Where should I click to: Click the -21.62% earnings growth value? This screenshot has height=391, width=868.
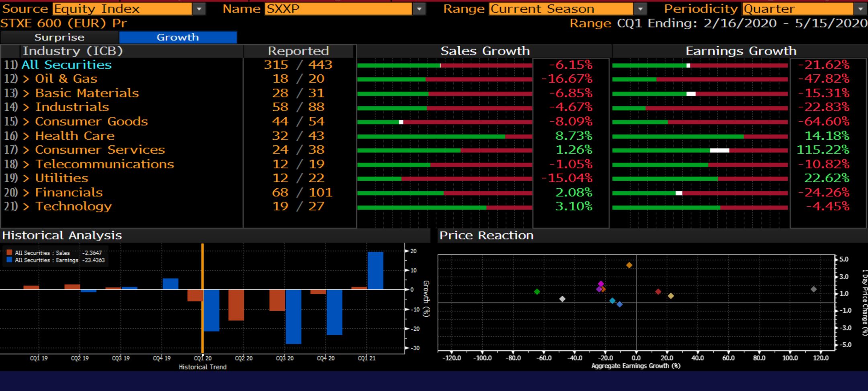(x=824, y=65)
